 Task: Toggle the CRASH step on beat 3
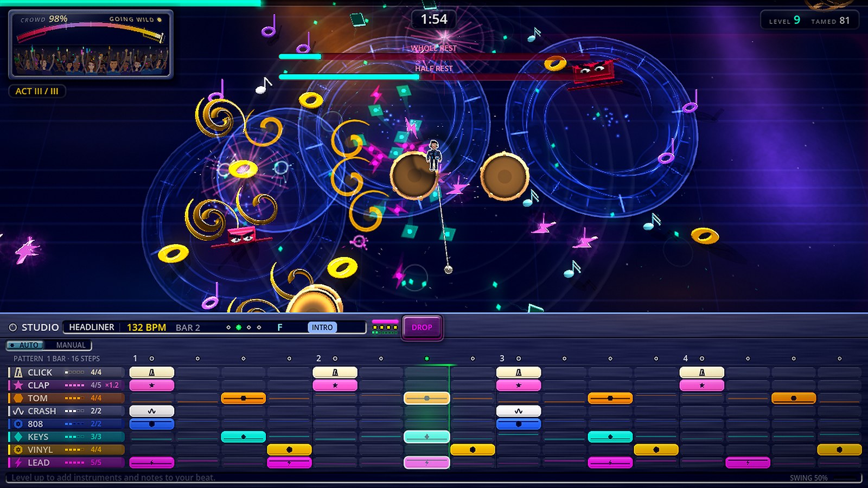click(x=519, y=411)
